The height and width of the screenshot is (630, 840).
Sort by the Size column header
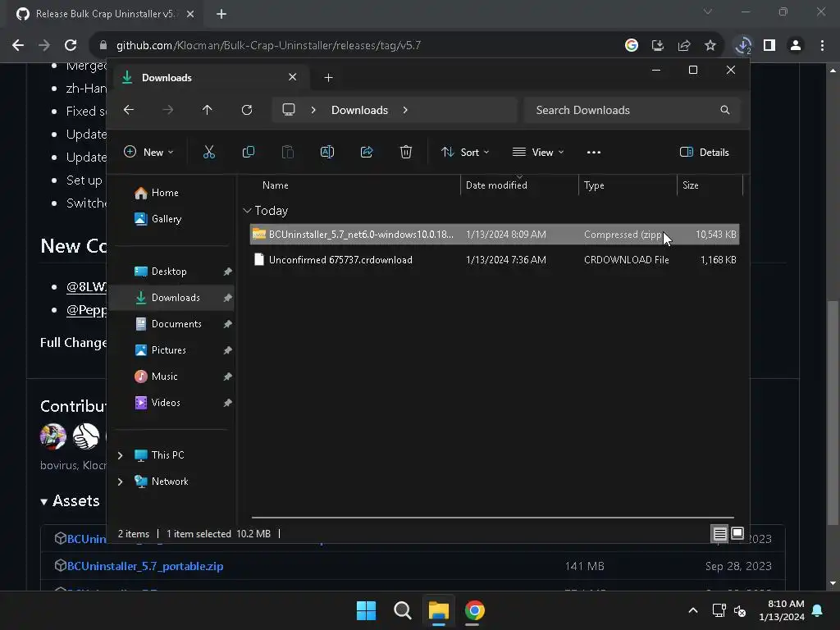(710, 185)
